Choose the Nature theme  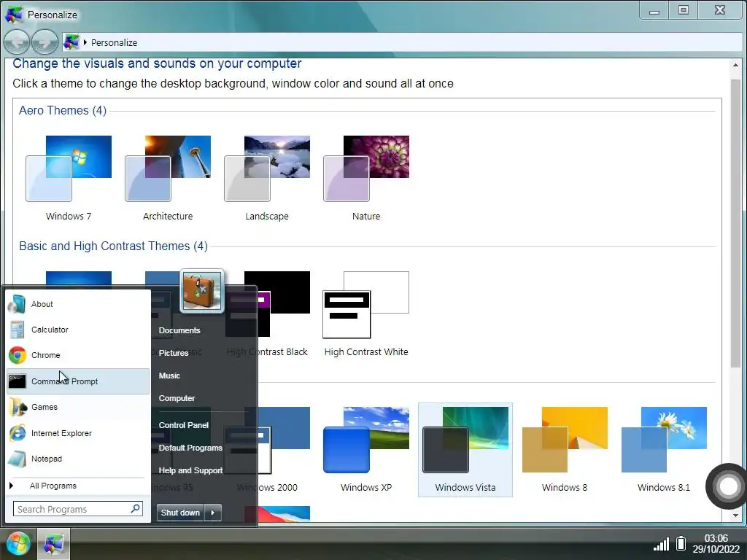366,179
